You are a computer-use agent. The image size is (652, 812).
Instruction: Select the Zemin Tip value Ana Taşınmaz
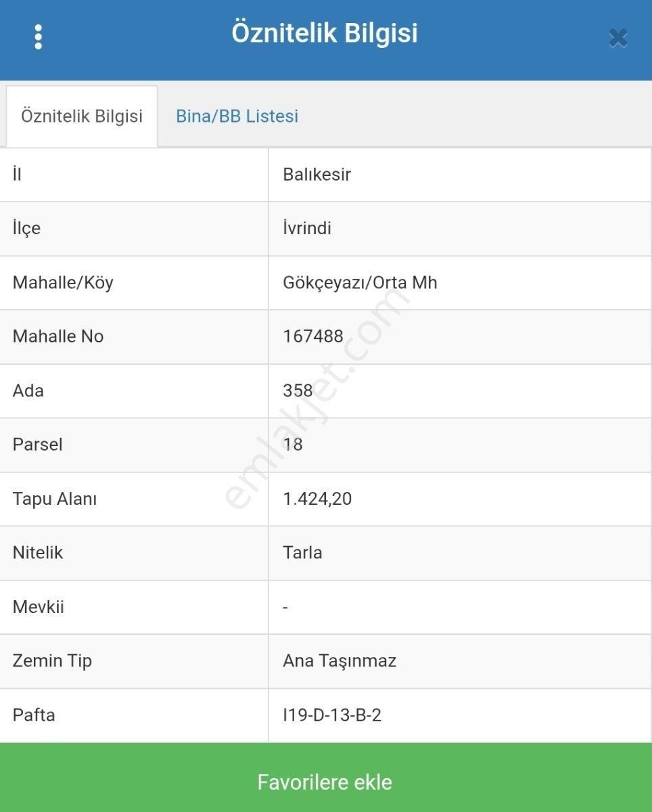point(340,661)
